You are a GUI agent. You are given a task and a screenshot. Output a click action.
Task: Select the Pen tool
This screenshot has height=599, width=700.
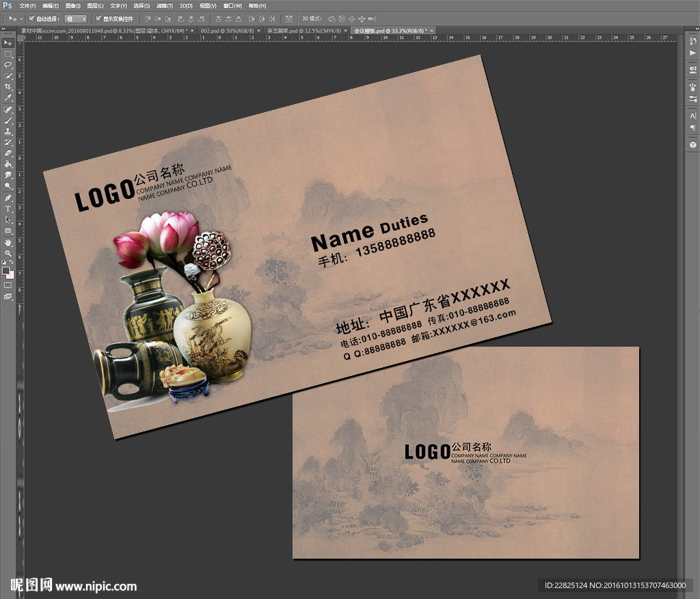coord(8,198)
